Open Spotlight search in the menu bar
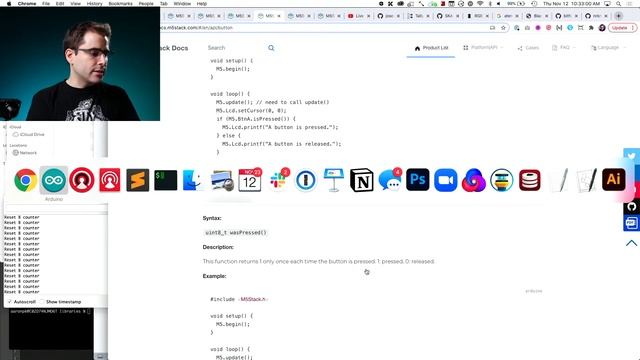 (619, 4)
